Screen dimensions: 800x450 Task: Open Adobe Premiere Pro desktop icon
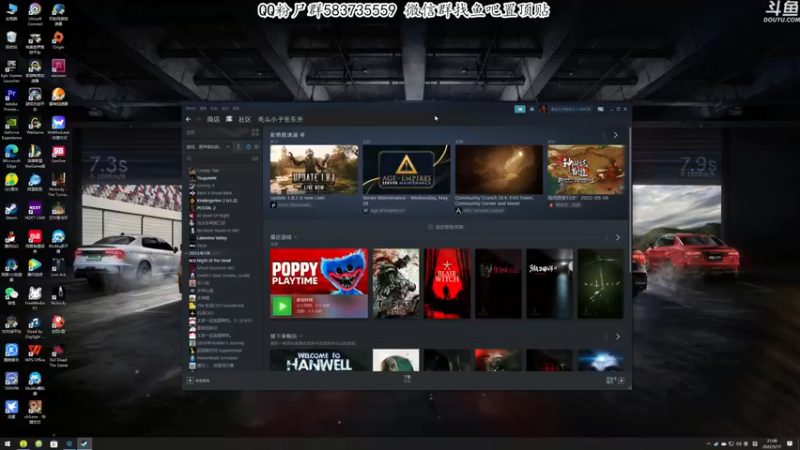[11, 100]
